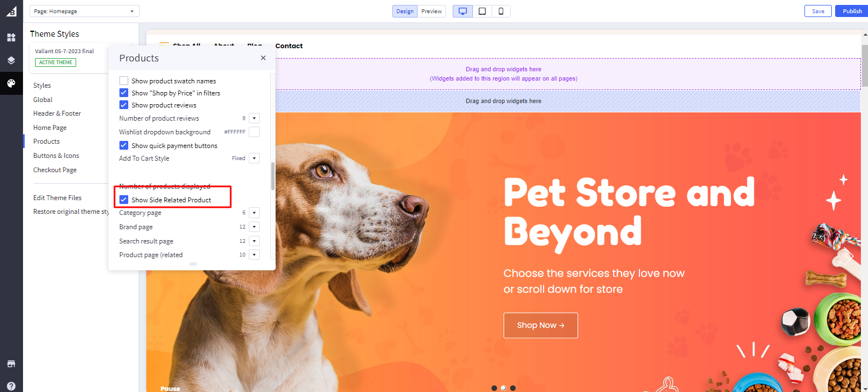The width and height of the screenshot is (868, 392).
Task: Open Wishlist dropdown background color swatch
Action: click(254, 132)
